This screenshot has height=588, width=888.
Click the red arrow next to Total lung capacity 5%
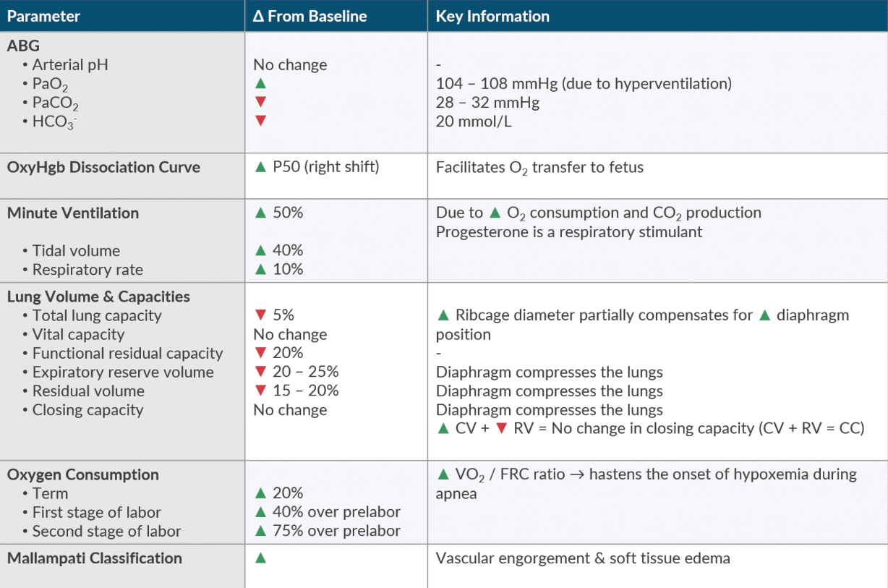(261, 315)
